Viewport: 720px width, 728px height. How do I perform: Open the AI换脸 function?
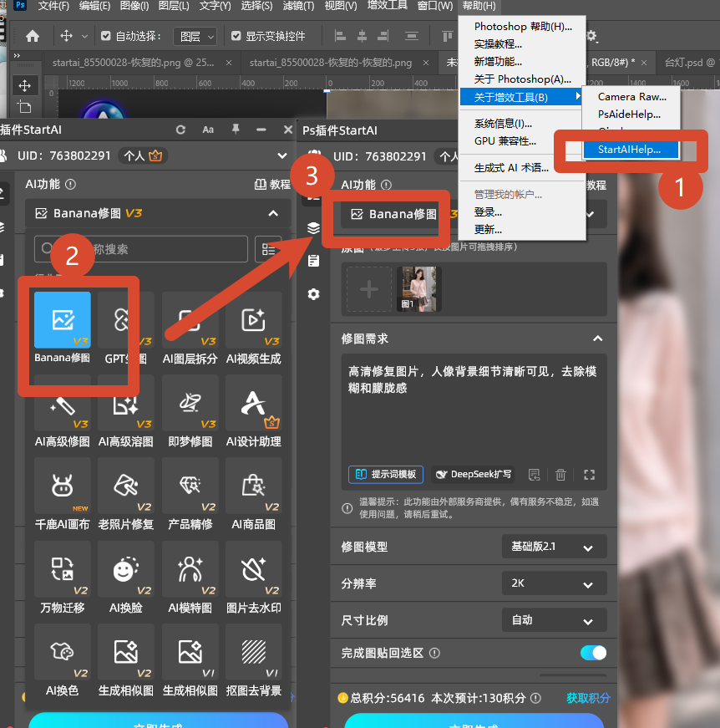126,578
